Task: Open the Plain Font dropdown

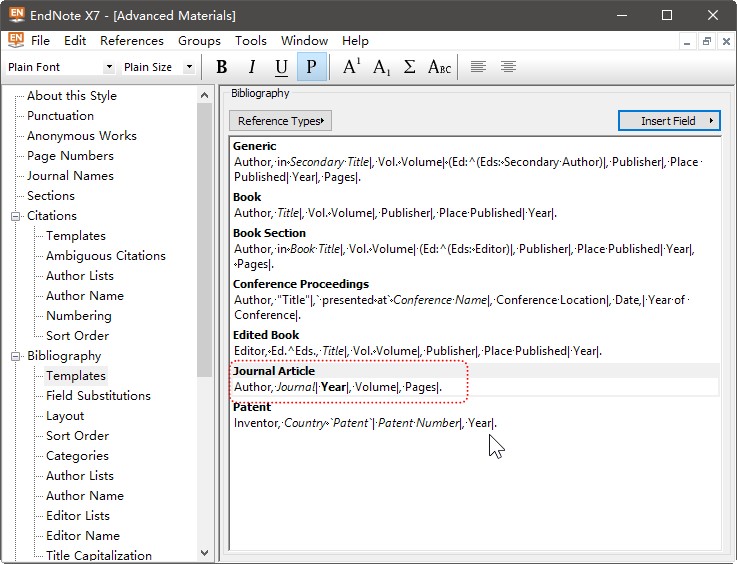Action: [109, 67]
